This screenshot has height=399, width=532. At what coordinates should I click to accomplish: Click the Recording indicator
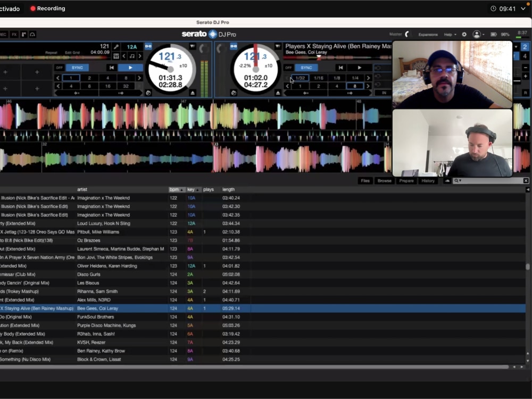point(47,9)
